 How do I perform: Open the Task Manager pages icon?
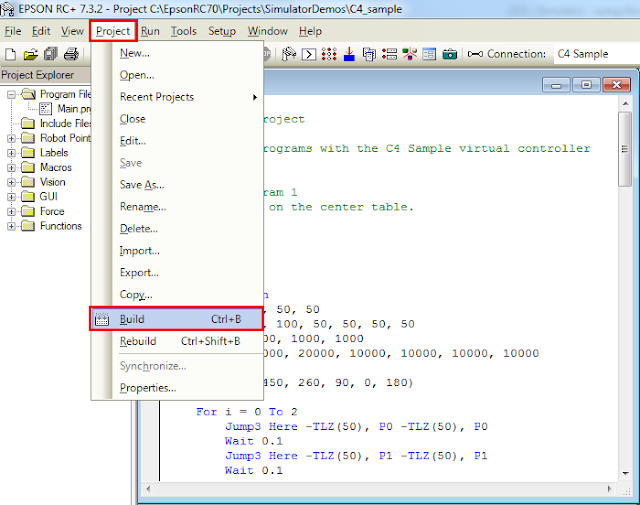coord(369,54)
